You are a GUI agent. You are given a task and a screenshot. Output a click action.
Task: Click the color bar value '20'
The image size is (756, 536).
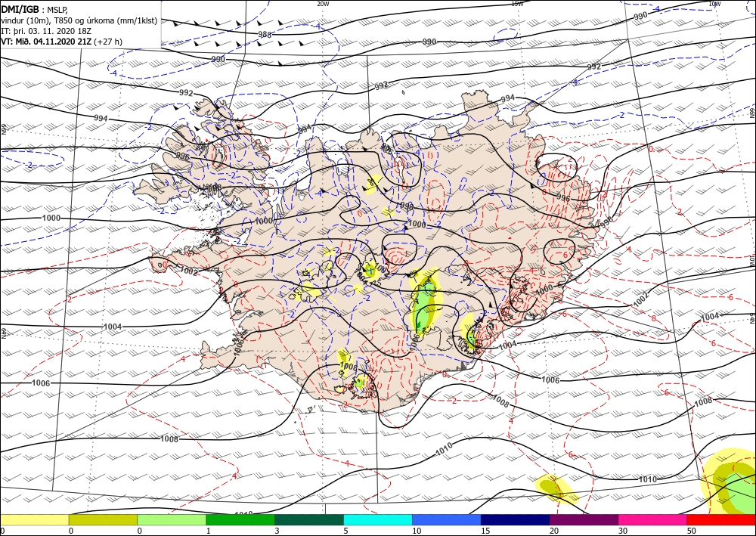coord(554,531)
